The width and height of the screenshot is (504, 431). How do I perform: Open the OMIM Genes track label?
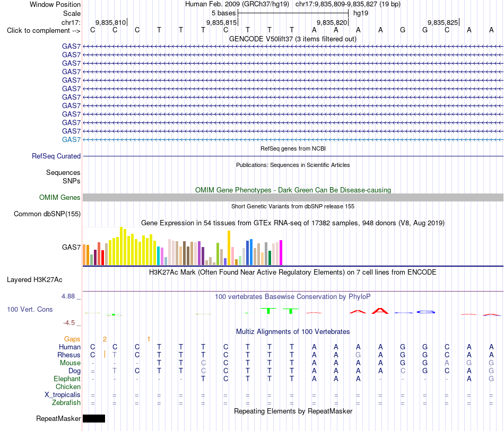(x=60, y=198)
